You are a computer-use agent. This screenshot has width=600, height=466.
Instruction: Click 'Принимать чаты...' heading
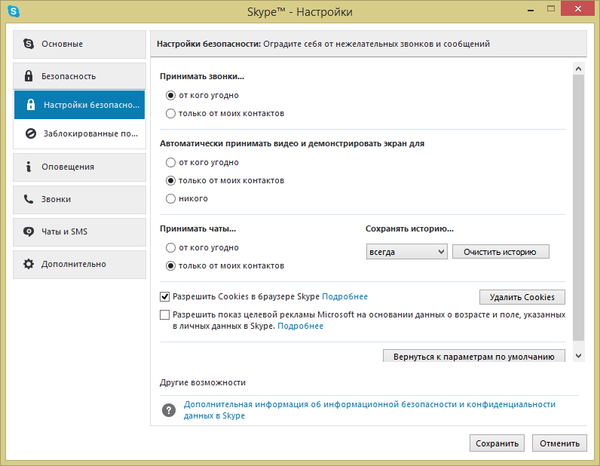click(198, 229)
